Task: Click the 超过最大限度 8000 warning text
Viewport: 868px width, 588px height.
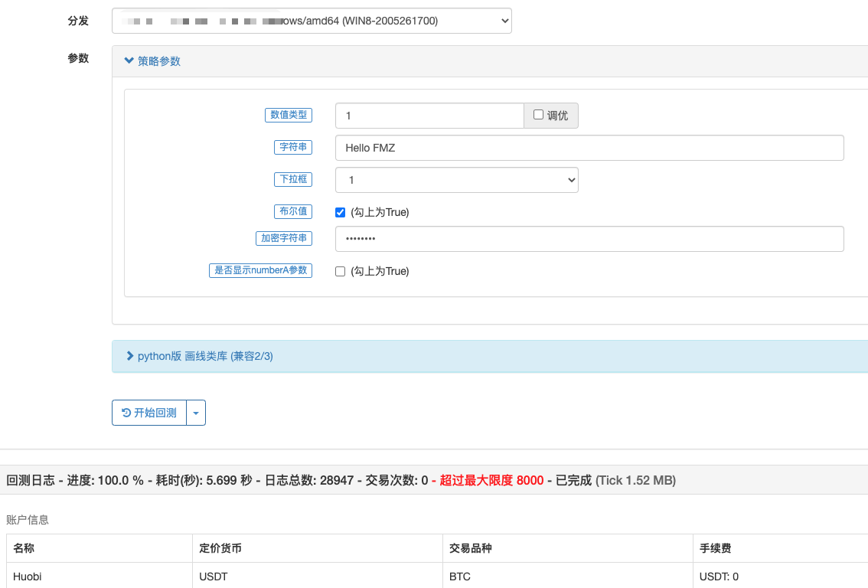Action: point(491,480)
